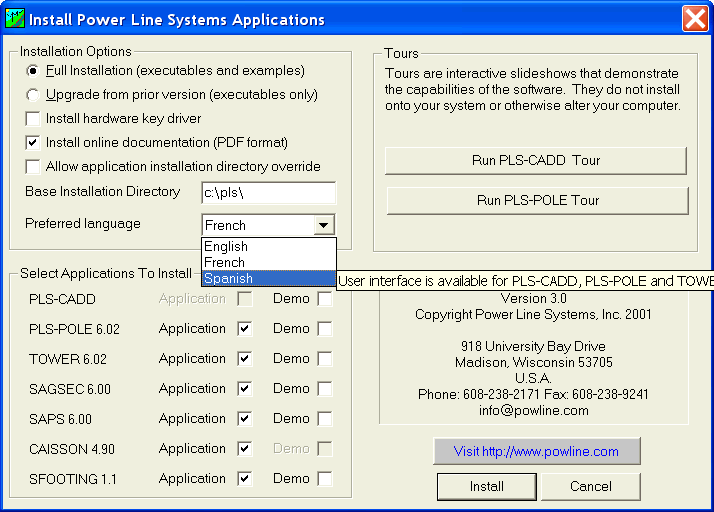Click the PLS-CADD product label
714x512 pixels.
62,299
